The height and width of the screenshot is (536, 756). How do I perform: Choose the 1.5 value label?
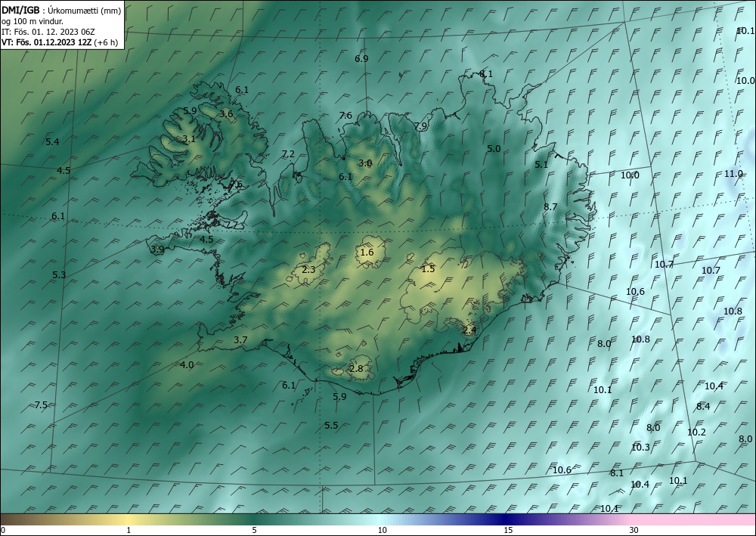pos(428,269)
